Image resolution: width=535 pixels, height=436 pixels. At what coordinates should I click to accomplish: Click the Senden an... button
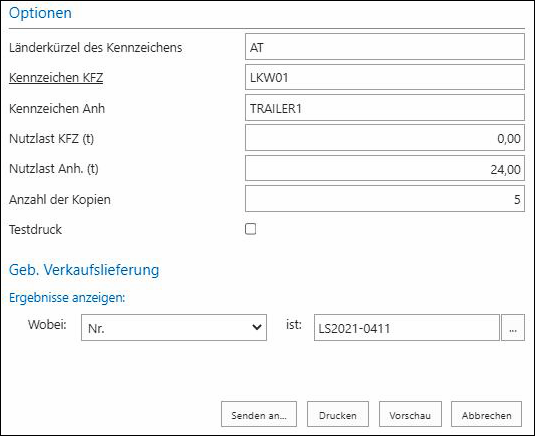259,414
